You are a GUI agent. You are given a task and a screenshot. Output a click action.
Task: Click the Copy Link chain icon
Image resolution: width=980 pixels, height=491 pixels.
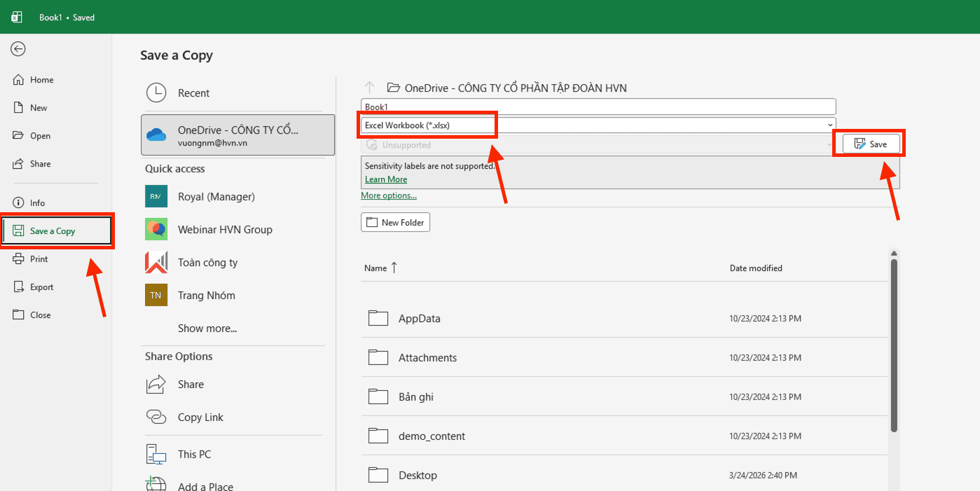(x=156, y=417)
